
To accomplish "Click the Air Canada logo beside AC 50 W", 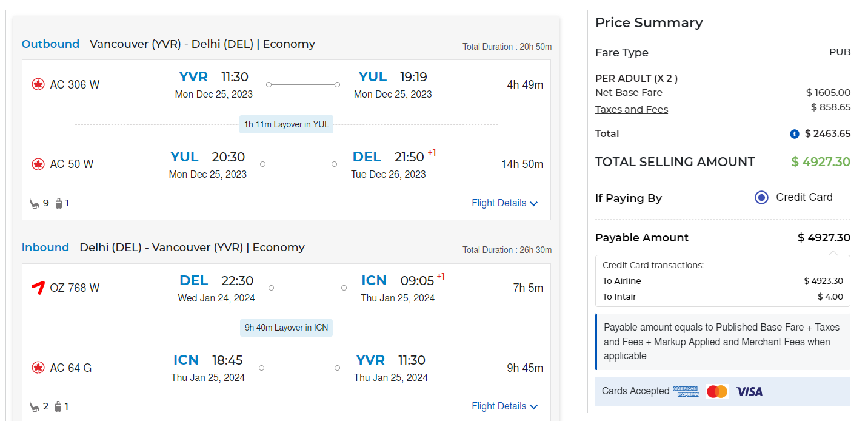I will (x=38, y=164).
